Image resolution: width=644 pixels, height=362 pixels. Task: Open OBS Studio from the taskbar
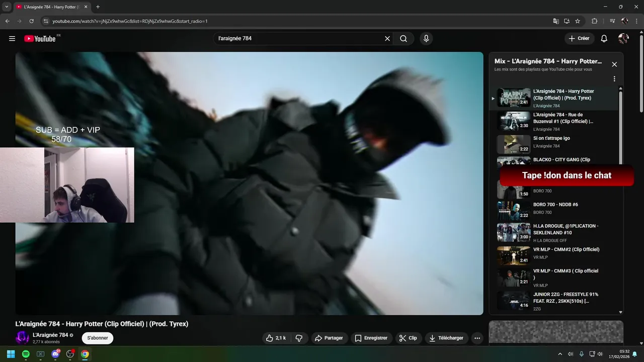coord(70,354)
